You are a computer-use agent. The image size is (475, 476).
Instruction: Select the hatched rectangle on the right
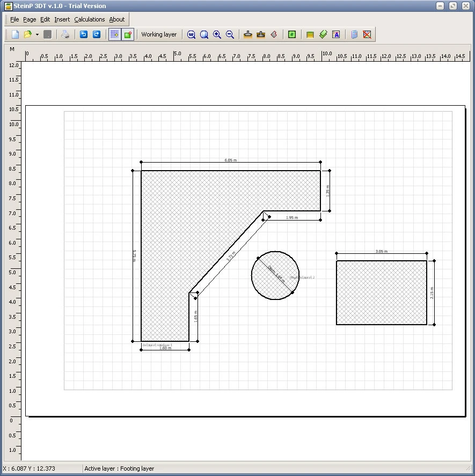(x=382, y=292)
